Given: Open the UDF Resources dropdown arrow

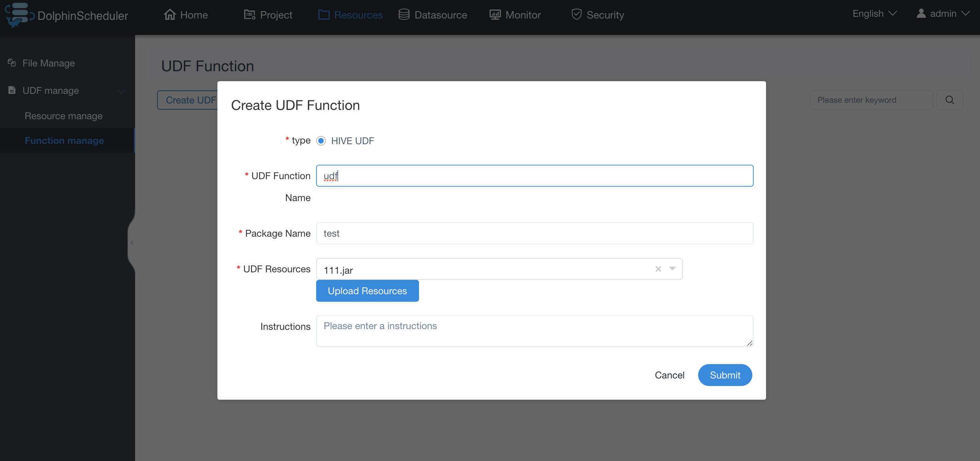Looking at the screenshot, I should click(672, 269).
